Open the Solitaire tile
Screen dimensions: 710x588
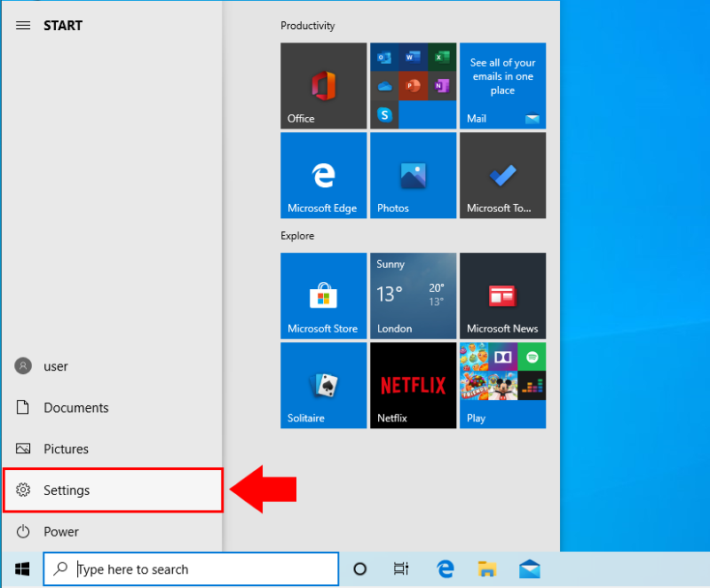click(x=323, y=385)
